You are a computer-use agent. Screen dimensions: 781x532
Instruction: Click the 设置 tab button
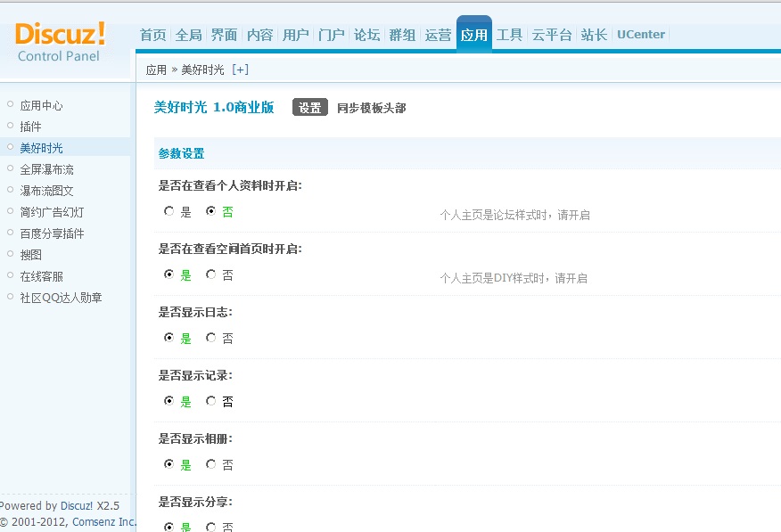click(309, 108)
